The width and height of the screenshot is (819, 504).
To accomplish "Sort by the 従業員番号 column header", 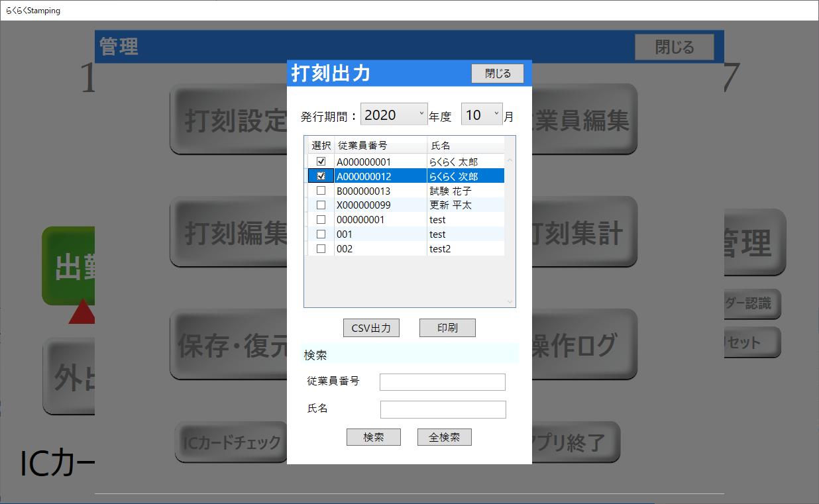I will 380,146.
